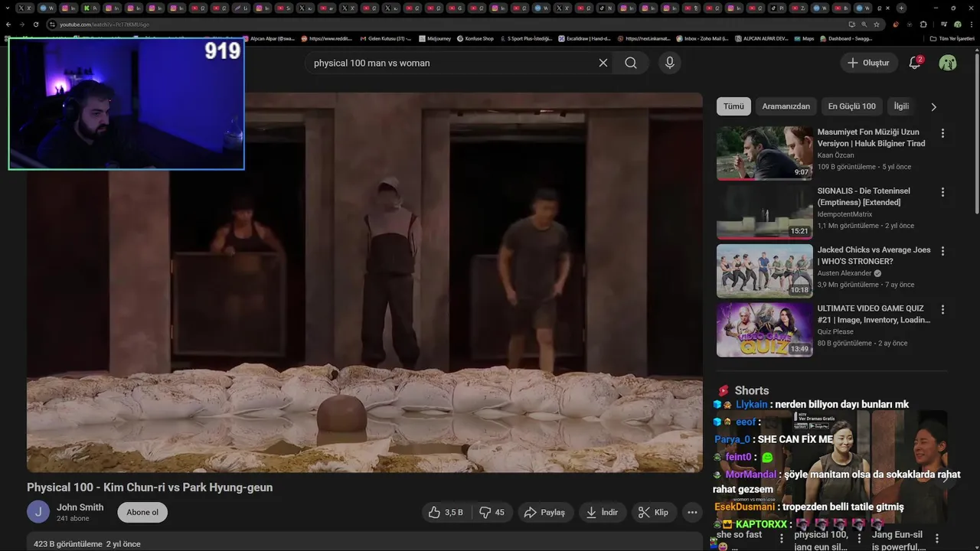Open options for SIGNALIS video

click(x=942, y=192)
